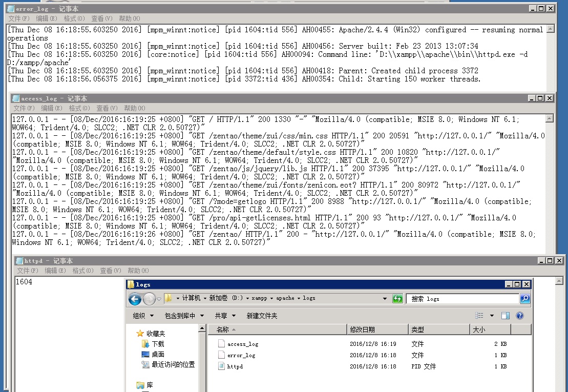The height and width of the screenshot is (392, 568).
Task: Open the address bar history dropdown arrow
Action: [385, 299]
